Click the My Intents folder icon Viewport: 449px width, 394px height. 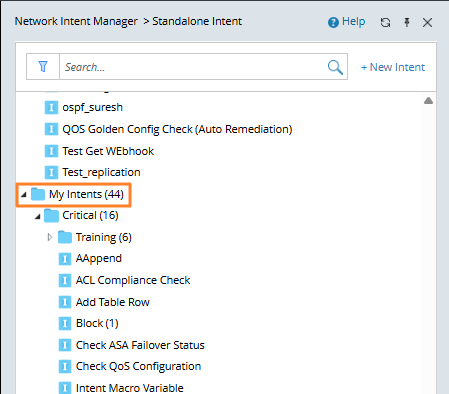[38, 194]
